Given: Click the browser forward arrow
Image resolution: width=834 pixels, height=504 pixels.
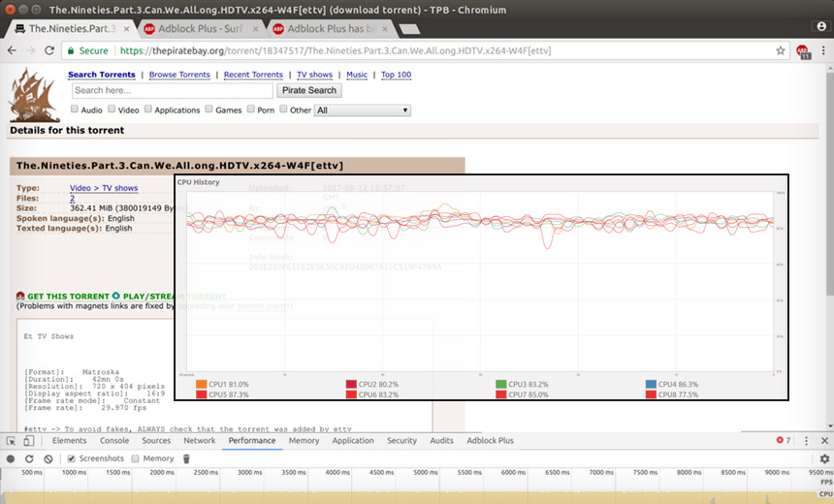Looking at the screenshot, I should [x=31, y=50].
